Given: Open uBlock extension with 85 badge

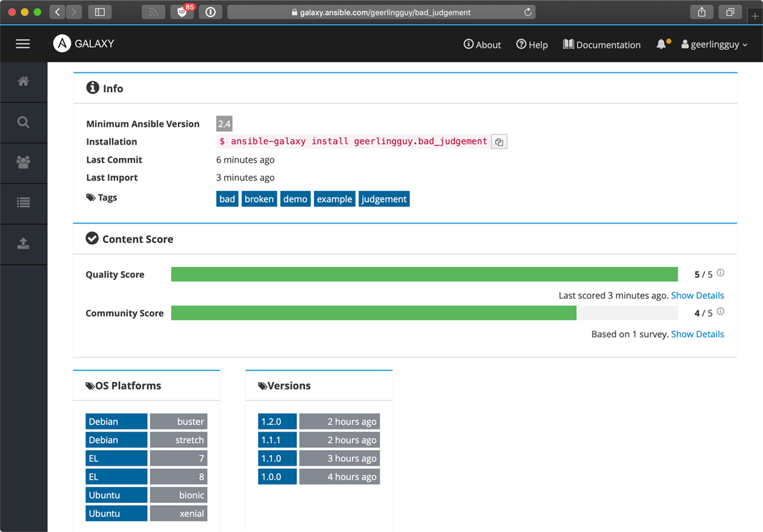Looking at the screenshot, I should (x=182, y=12).
